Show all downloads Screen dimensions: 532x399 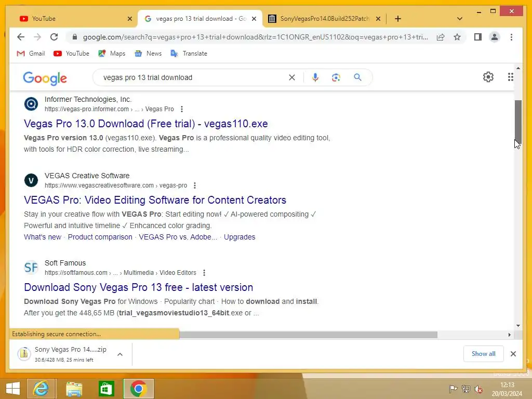tap(484, 354)
